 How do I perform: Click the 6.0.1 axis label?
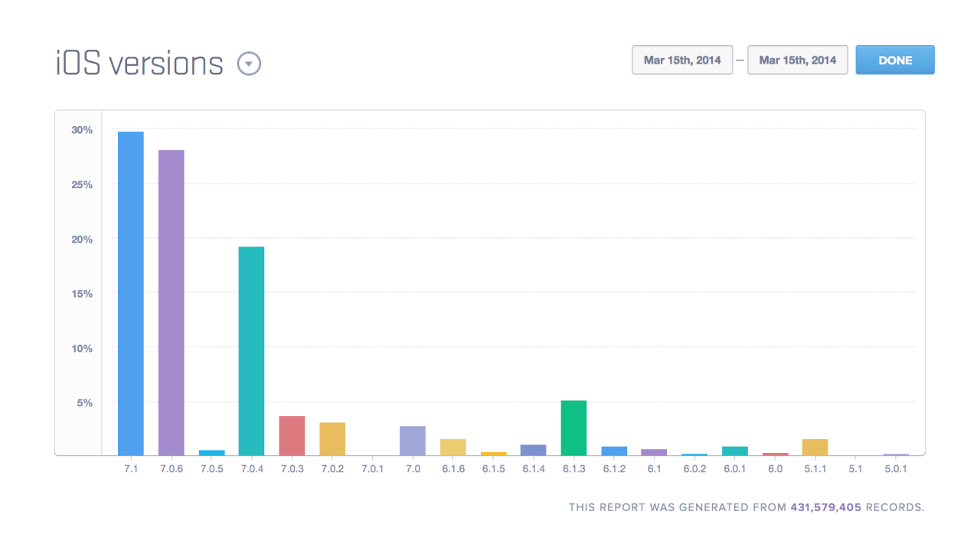(x=735, y=469)
